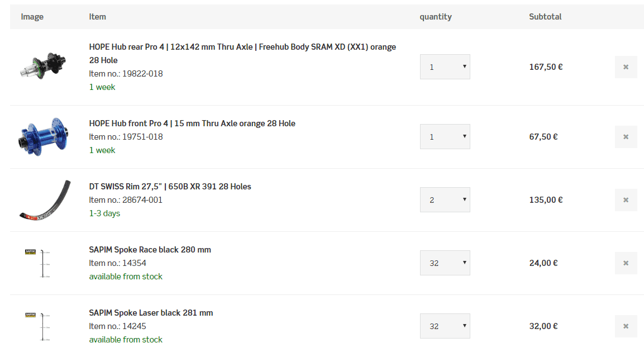Open HOPE Hub front Pro 4 product link

coord(192,123)
